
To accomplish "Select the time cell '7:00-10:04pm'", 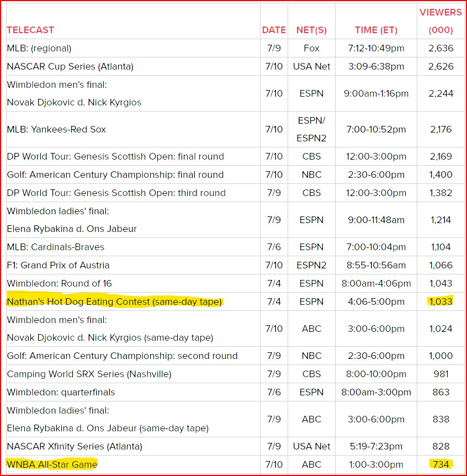I will (376, 247).
